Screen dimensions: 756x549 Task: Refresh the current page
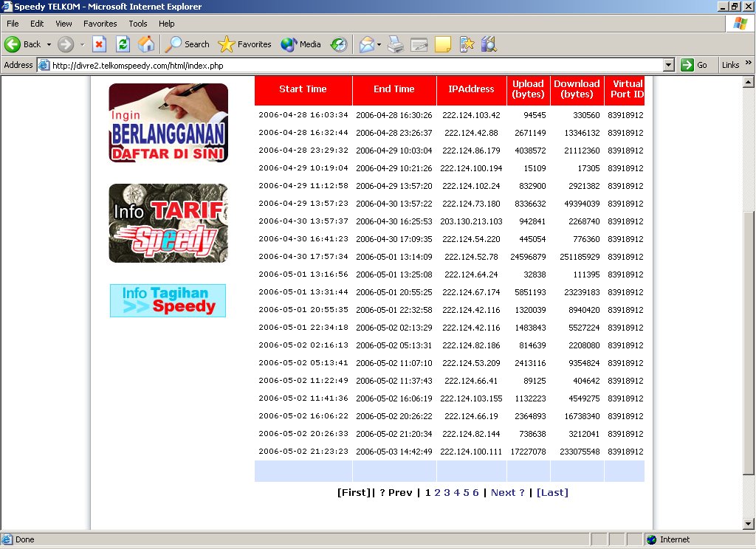tap(123, 44)
